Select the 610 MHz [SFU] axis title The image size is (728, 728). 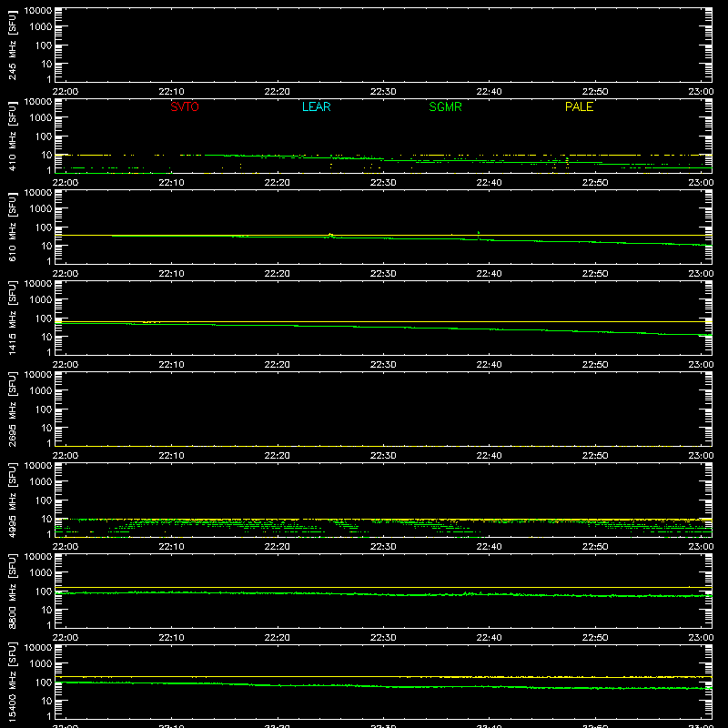(x=12, y=227)
